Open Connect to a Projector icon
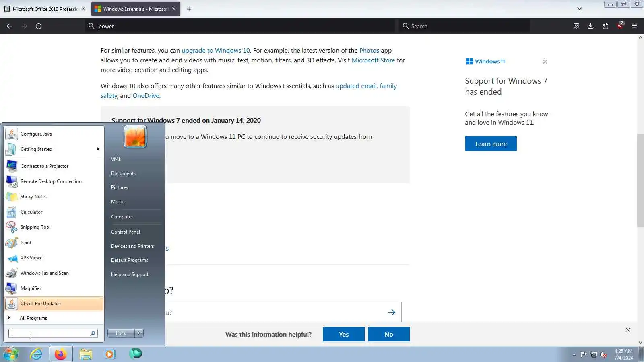The width and height of the screenshot is (644, 362). [12, 166]
